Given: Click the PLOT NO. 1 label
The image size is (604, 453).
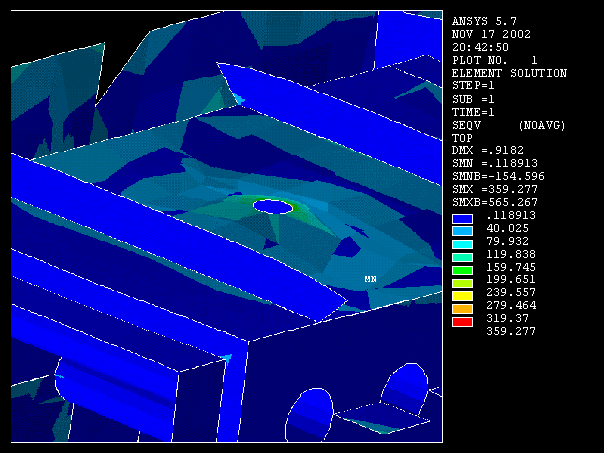Looking at the screenshot, I should [x=494, y=60].
